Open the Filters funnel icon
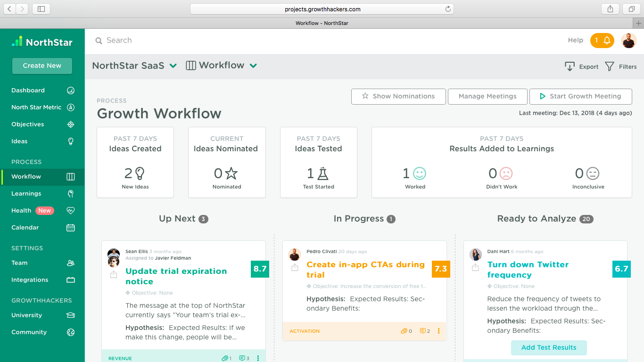 610,66
